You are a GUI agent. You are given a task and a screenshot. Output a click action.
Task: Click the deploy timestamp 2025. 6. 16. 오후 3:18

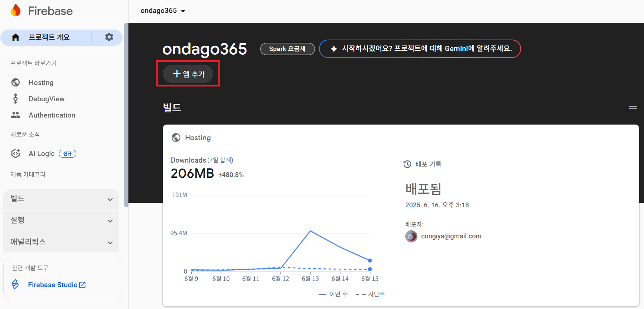point(437,205)
